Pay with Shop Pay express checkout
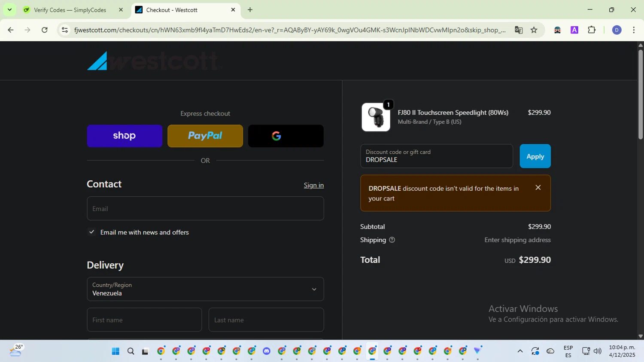644x362 pixels. tap(125, 136)
